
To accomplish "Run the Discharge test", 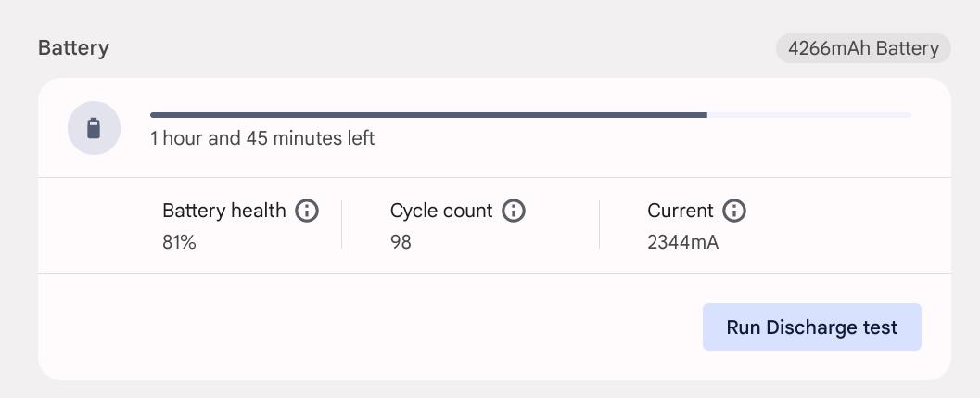I will point(812,327).
